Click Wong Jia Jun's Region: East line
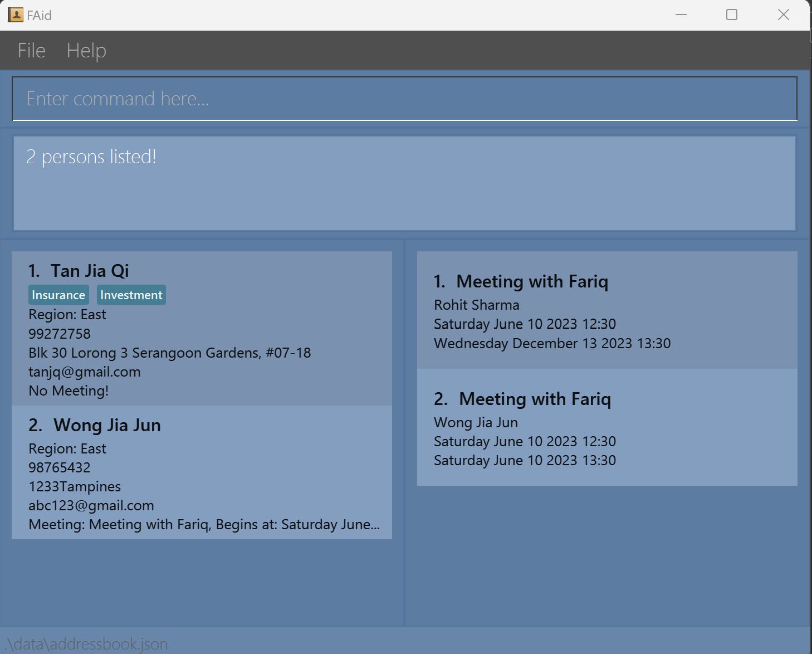Viewport: 812px width, 654px height. click(67, 448)
